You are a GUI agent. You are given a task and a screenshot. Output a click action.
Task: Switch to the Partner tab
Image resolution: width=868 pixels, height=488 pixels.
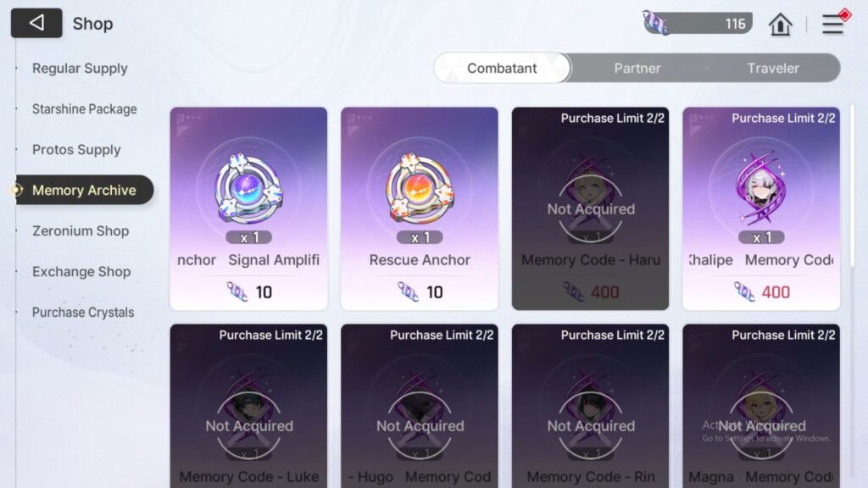click(637, 68)
